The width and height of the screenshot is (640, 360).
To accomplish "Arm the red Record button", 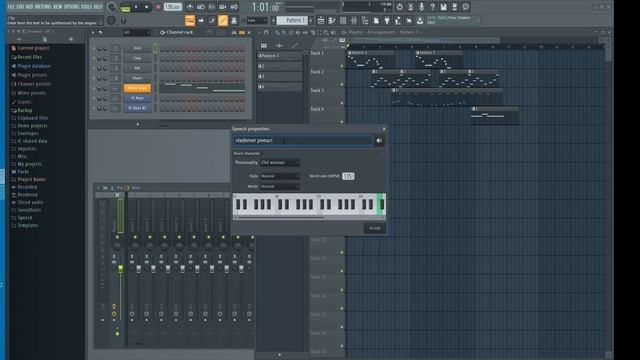I will point(158,7).
